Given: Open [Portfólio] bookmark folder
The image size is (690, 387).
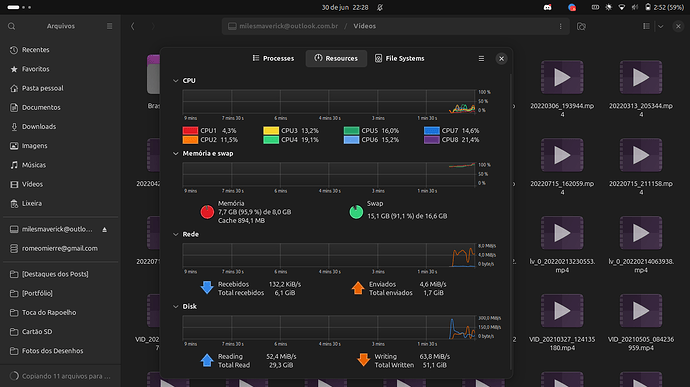Looking at the screenshot, I should point(60,293).
